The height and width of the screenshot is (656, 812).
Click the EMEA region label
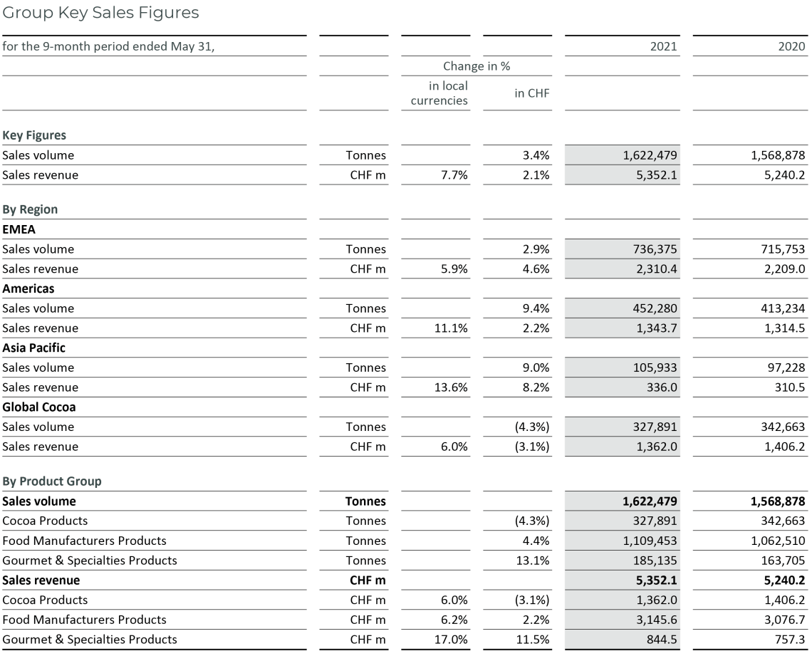coord(19,229)
